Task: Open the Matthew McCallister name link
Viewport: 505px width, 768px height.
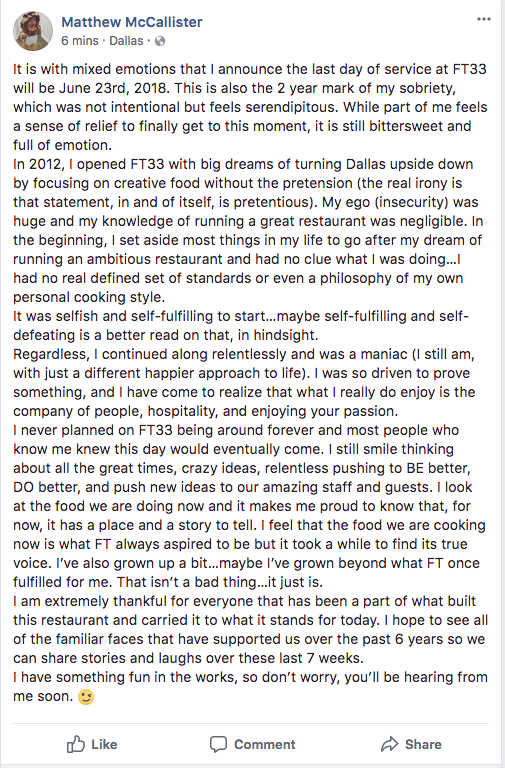Action: point(132,22)
